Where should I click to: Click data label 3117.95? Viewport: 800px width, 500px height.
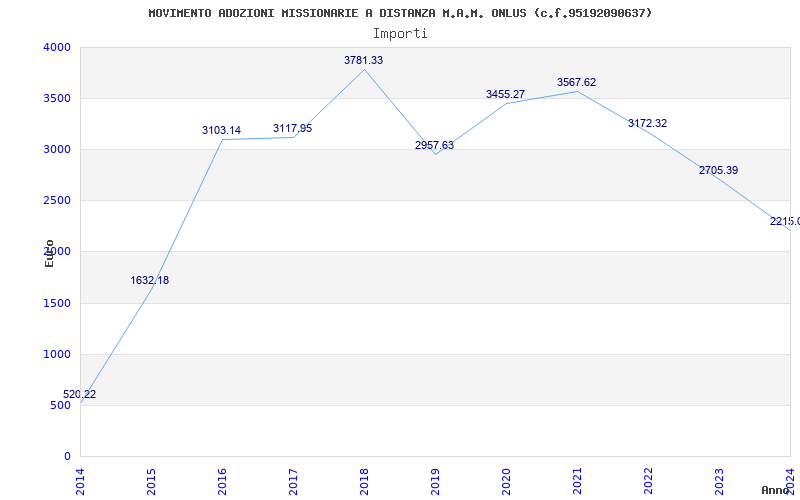[292, 128]
